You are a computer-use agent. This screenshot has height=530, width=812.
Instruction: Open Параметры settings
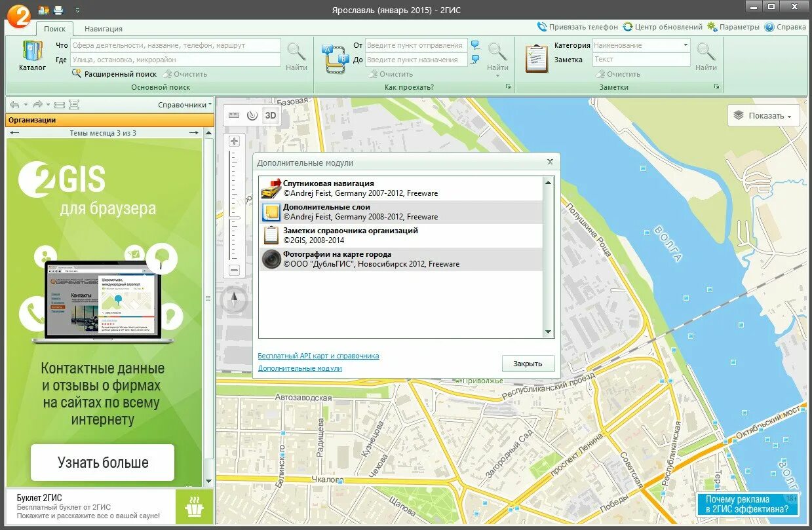pyautogui.click(x=733, y=27)
